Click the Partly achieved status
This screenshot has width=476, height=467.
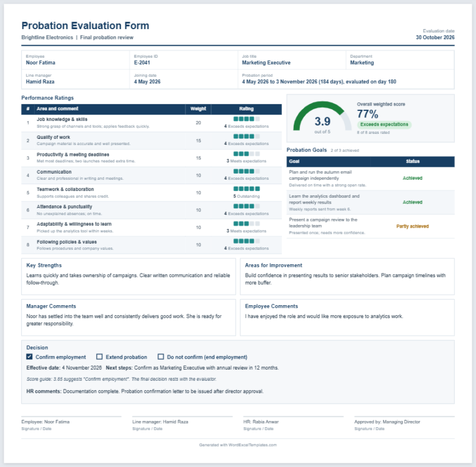[413, 226]
